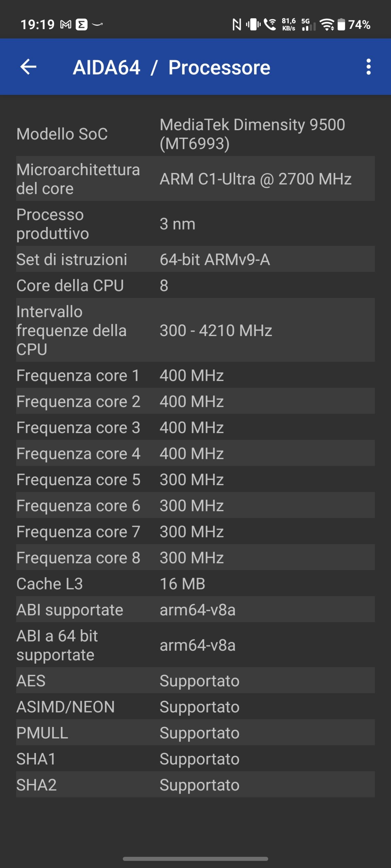Tap the vibrate mode status icon

click(253, 24)
